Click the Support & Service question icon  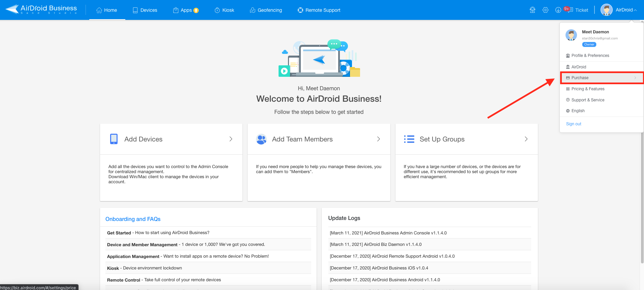(x=568, y=100)
